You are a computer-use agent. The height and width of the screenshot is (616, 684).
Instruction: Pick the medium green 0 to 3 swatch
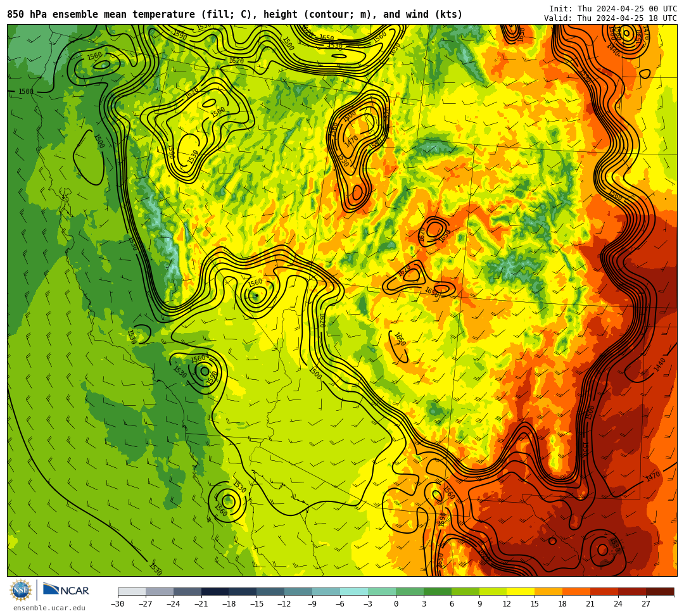coord(410,591)
